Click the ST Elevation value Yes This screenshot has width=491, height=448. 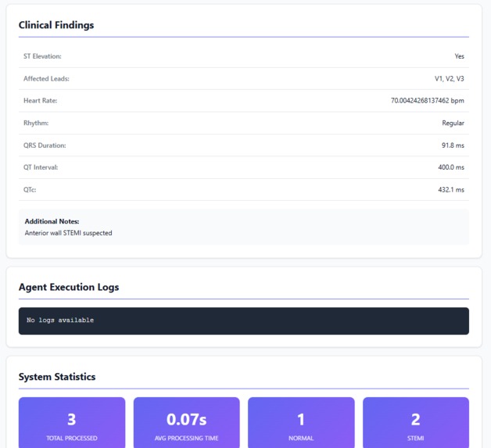pyautogui.click(x=460, y=56)
